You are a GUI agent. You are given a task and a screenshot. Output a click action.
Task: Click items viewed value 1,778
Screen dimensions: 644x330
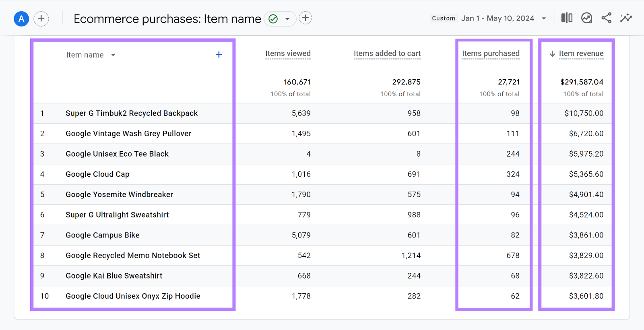(301, 296)
